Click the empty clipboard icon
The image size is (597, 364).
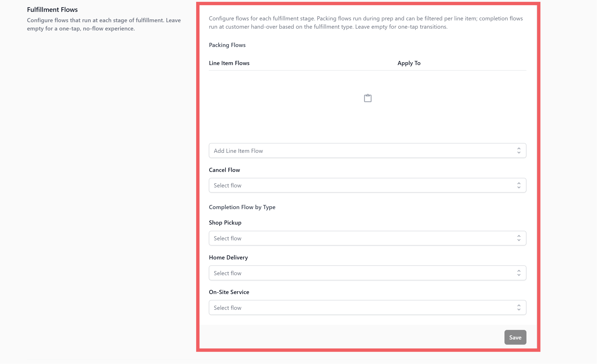pos(368,98)
